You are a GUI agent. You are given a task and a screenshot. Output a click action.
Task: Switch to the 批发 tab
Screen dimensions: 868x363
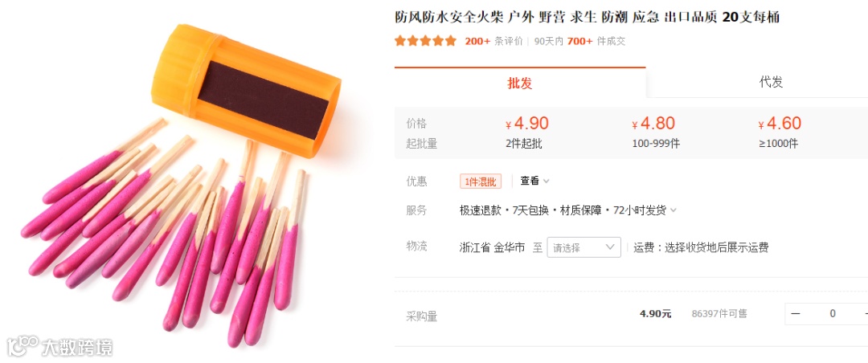(x=520, y=83)
